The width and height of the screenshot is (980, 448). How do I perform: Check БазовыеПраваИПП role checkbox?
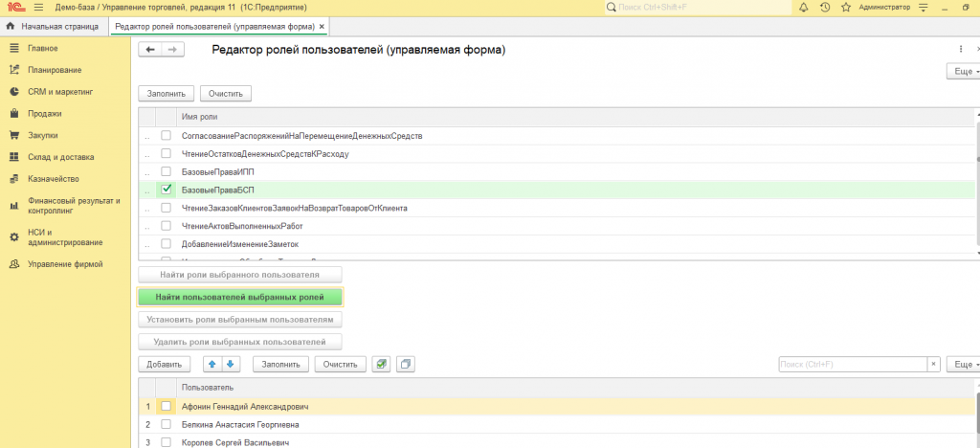tap(166, 171)
